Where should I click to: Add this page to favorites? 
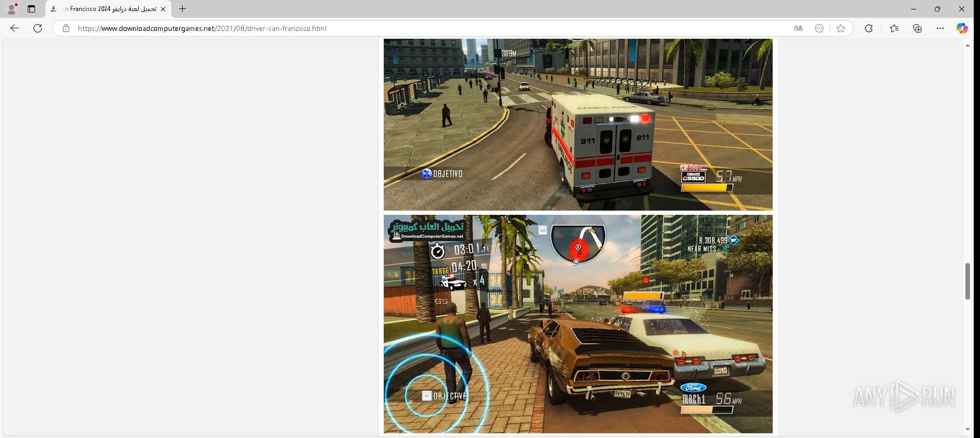coord(841,28)
